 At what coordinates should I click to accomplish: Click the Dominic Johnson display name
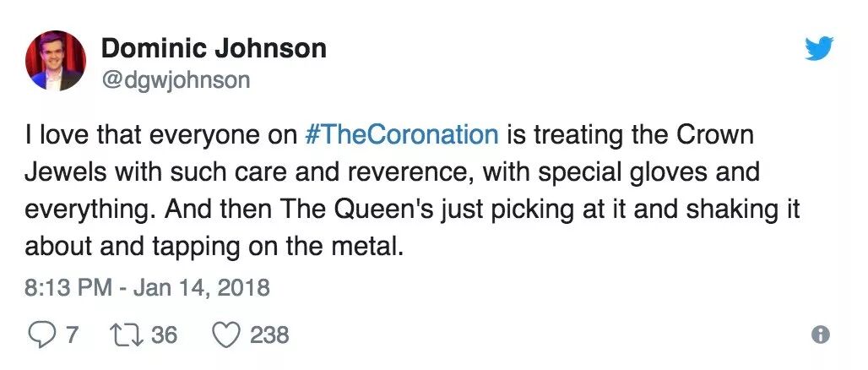click(x=214, y=49)
